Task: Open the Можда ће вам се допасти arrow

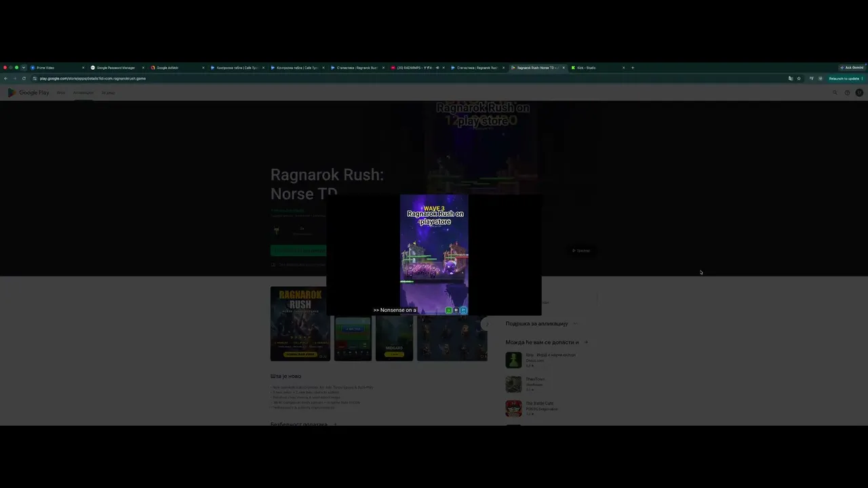Action: [x=586, y=342]
